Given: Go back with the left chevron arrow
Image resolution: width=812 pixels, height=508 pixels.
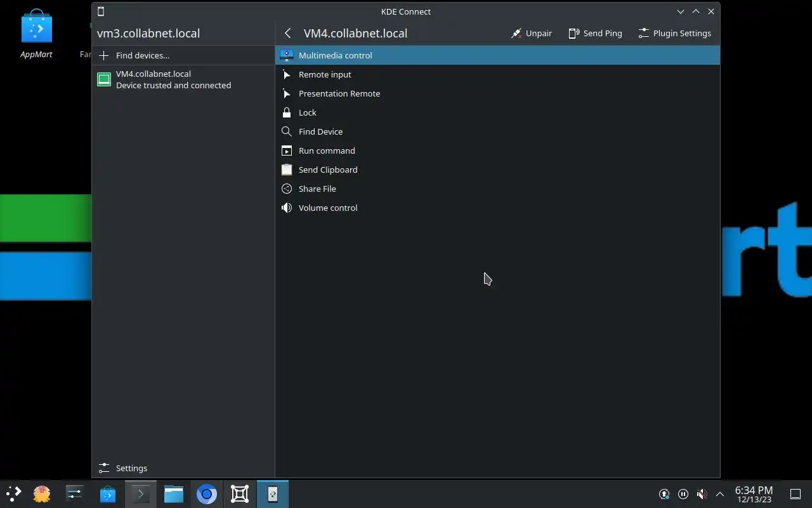Looking at the screenshot, I should [288, 33].
